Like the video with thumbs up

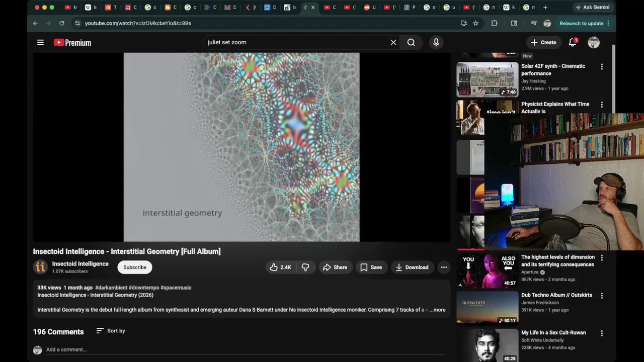click(x=281, y=267)
